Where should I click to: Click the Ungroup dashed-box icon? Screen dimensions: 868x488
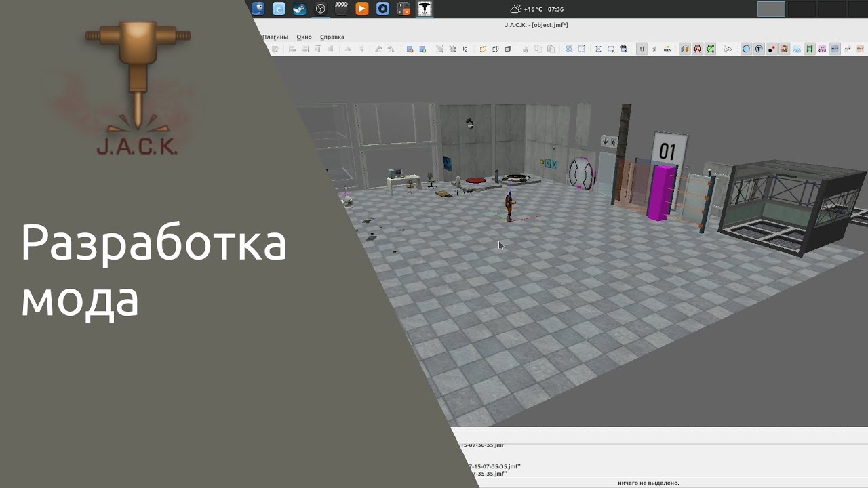(496, 49)
